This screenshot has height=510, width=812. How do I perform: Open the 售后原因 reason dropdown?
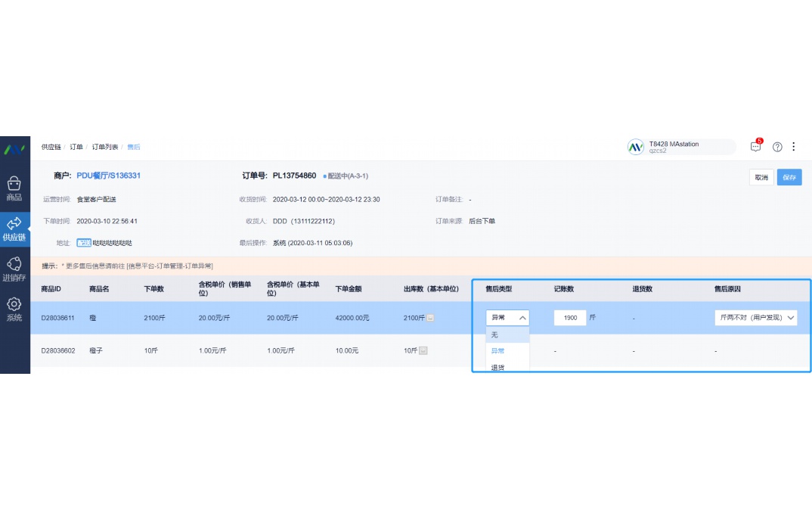pyautogui.click(x=756, y=317)
